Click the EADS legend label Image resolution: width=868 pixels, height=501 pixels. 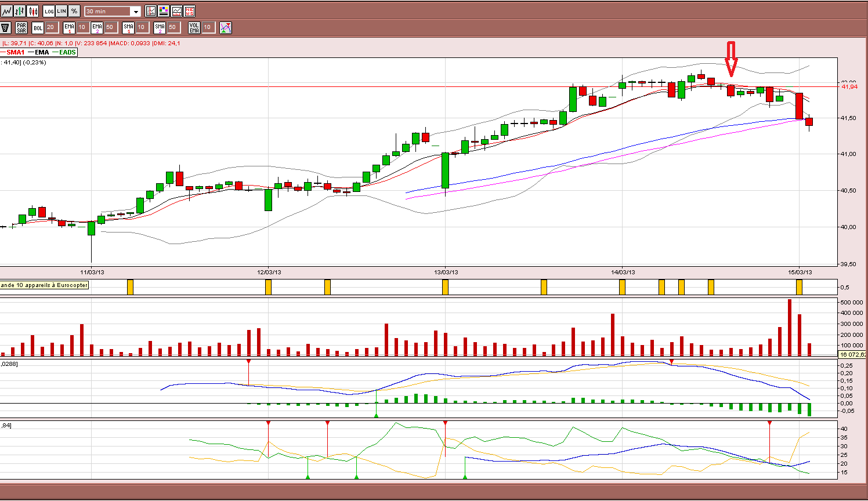coord(67,52)
